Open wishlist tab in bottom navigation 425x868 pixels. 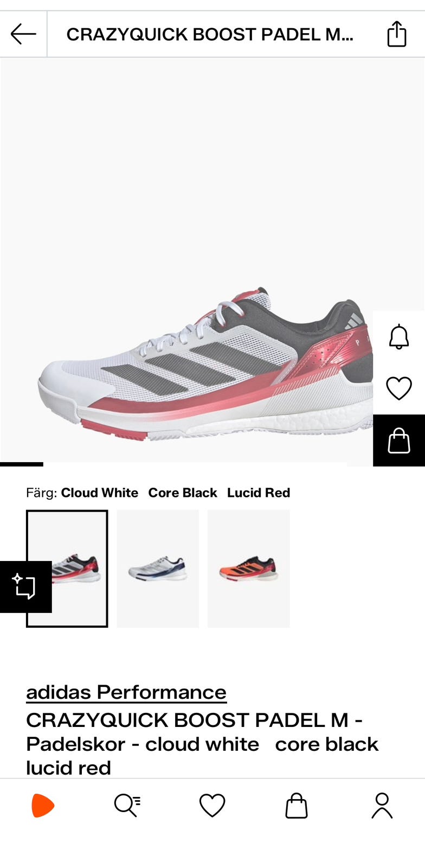pos(212,805)
